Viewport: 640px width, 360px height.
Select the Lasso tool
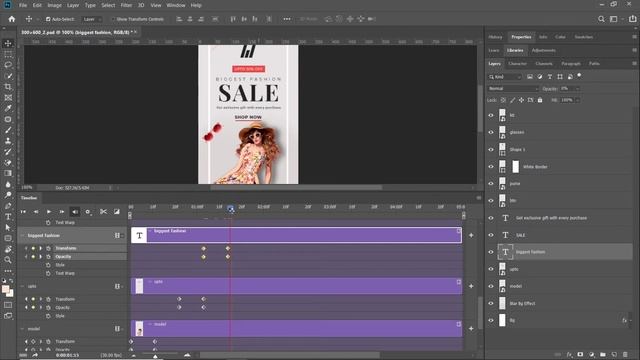8,65
